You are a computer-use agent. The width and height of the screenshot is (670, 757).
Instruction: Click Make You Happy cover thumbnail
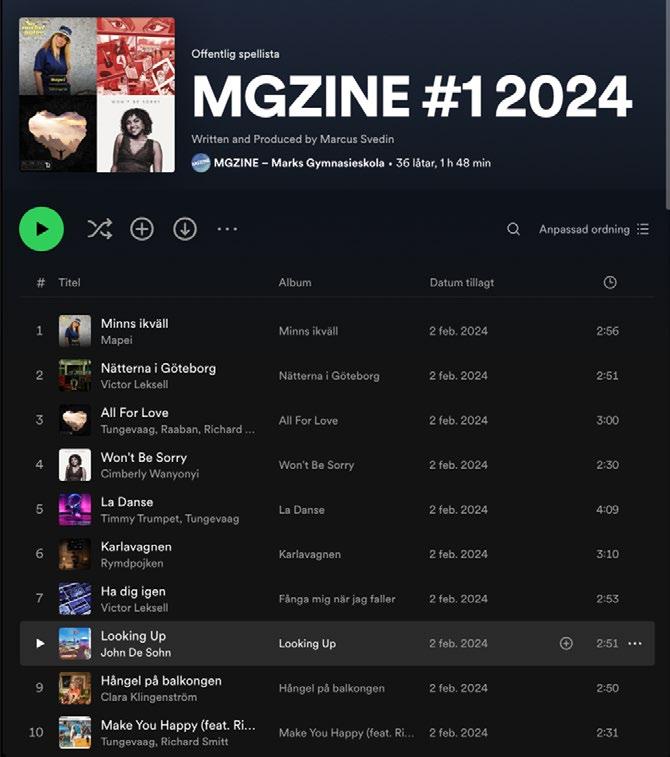click(75, 732)
